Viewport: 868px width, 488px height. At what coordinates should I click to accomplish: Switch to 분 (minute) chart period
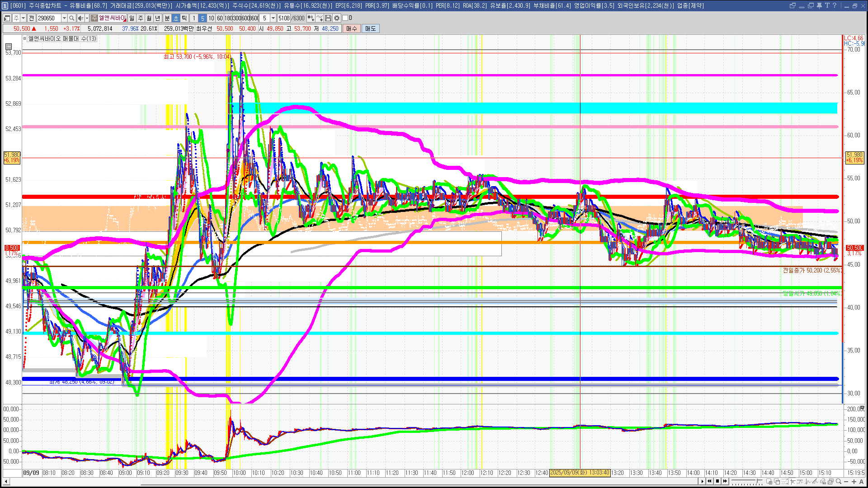167,18
